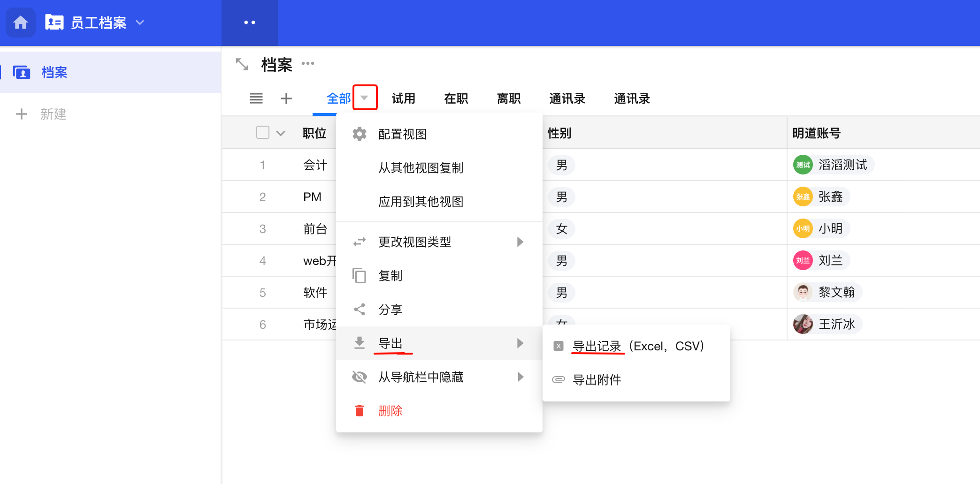
Task: Choose 导出附件 from the export submenu
Action: 597,380
